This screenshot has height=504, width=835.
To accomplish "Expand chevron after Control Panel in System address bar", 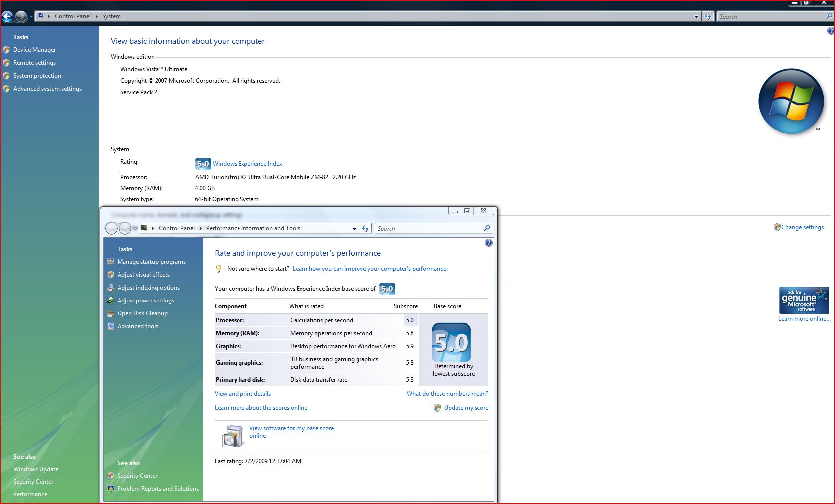I will click(97, 16).
